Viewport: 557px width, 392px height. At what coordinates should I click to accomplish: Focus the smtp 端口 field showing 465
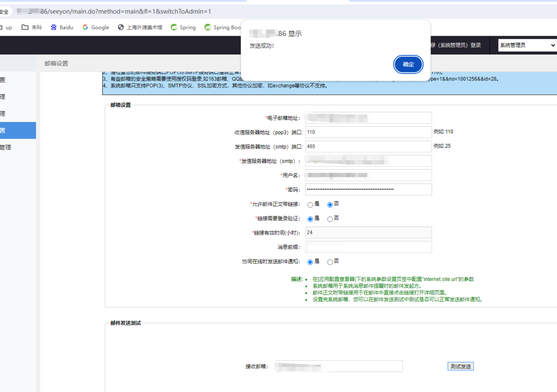(368, 147)
